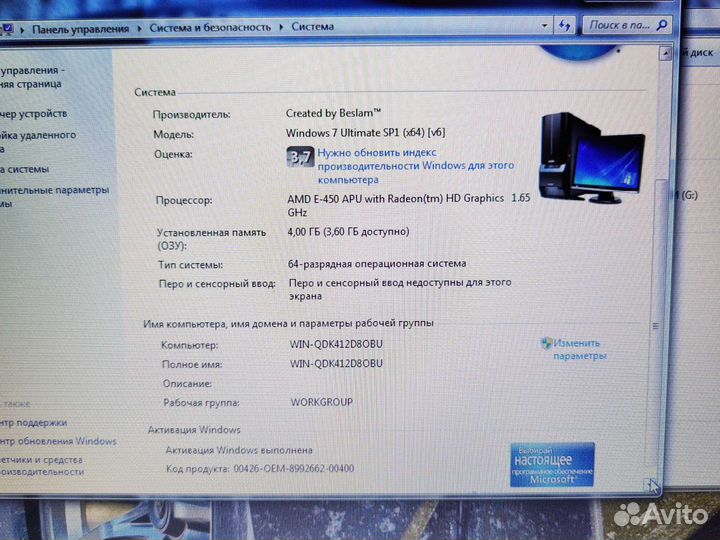
Task: Click the shield icon next to Изменить параметры
Action: (x=546, y=343)
